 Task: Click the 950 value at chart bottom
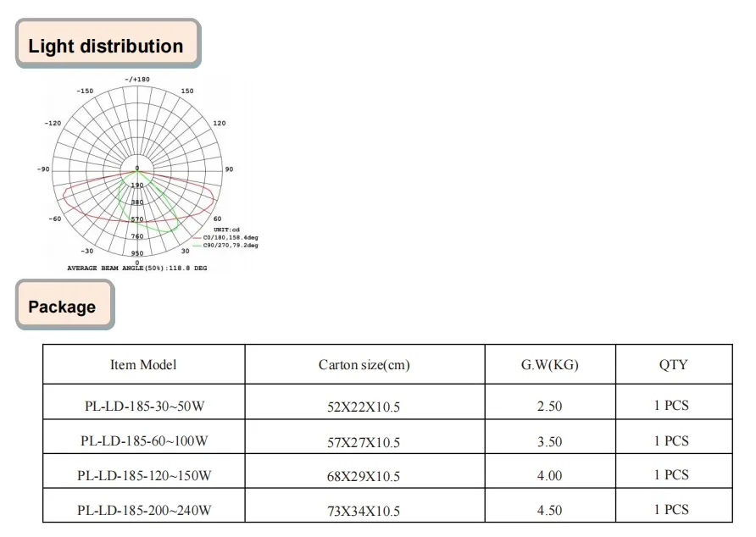click(x=137, y=253)
